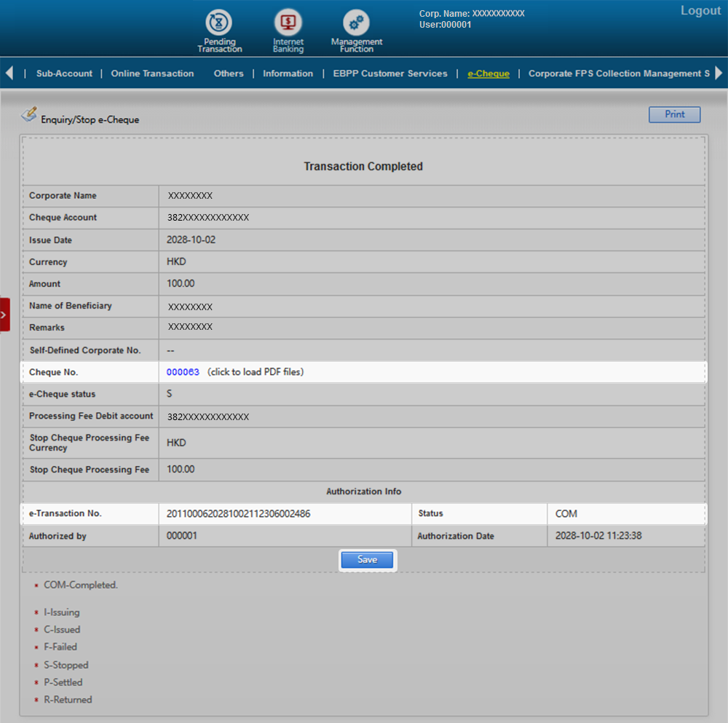Expand the red side panel tab
The width and height of the screenshot is (728, 723).
[x=4, y=315]
